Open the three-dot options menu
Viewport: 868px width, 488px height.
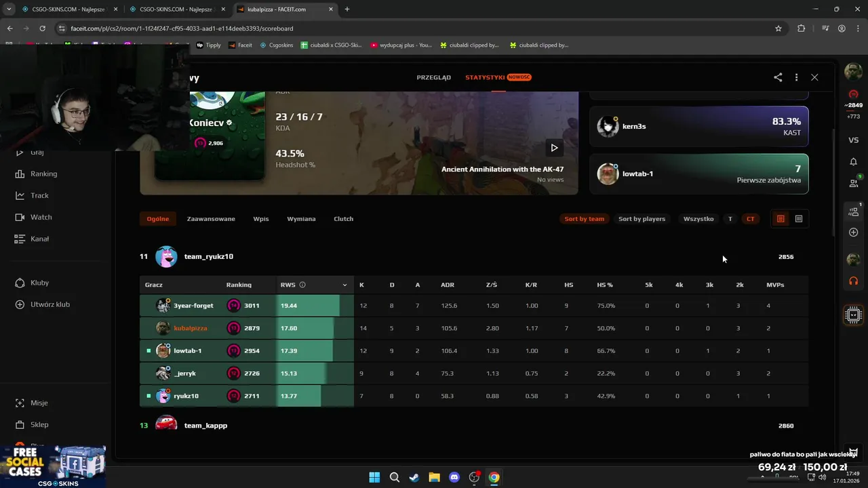[x=796, y=77]
